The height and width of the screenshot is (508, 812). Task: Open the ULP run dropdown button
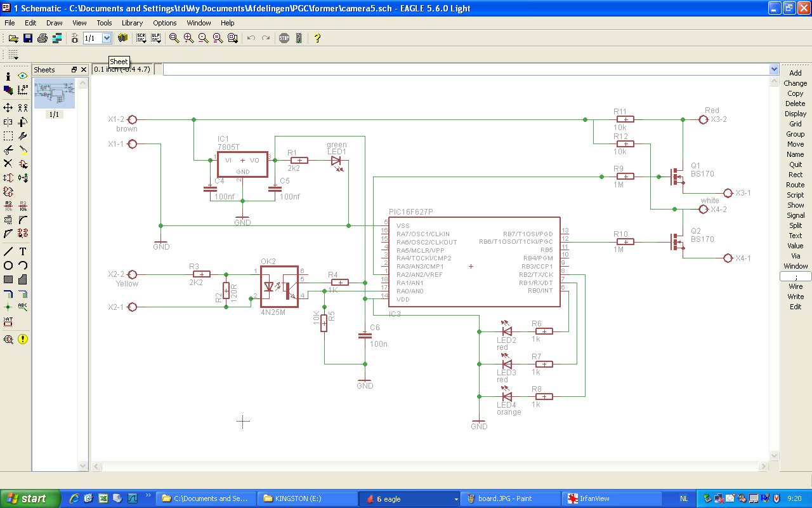pyautogui.click(x=155, y=38)
